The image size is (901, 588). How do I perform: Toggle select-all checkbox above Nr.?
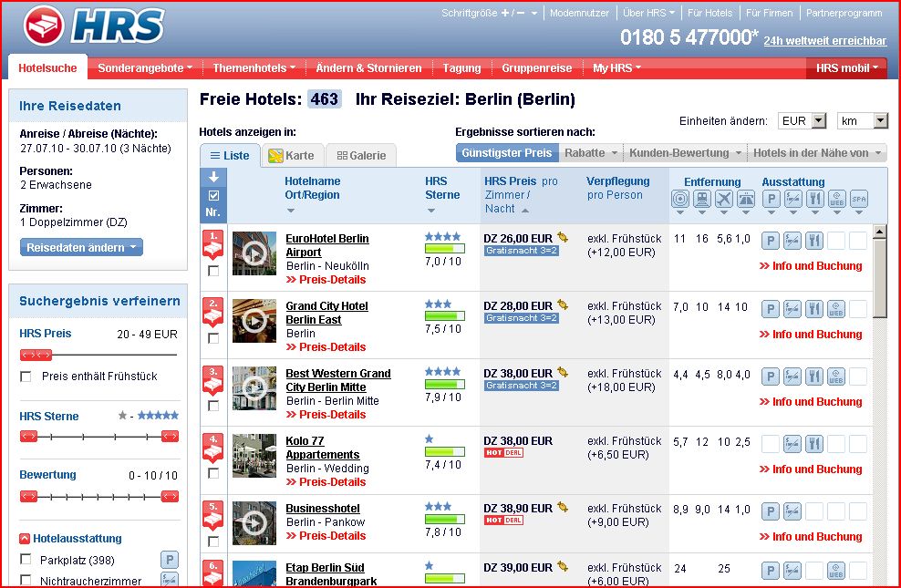point(213,196)
